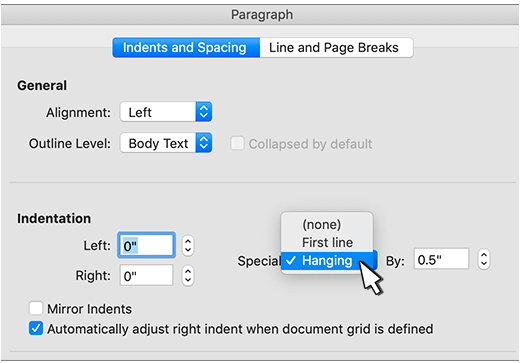Viewport: 522px width, 363px height.
Task: Click the By value stepper arrows
Action: click(x=484, y=260)
